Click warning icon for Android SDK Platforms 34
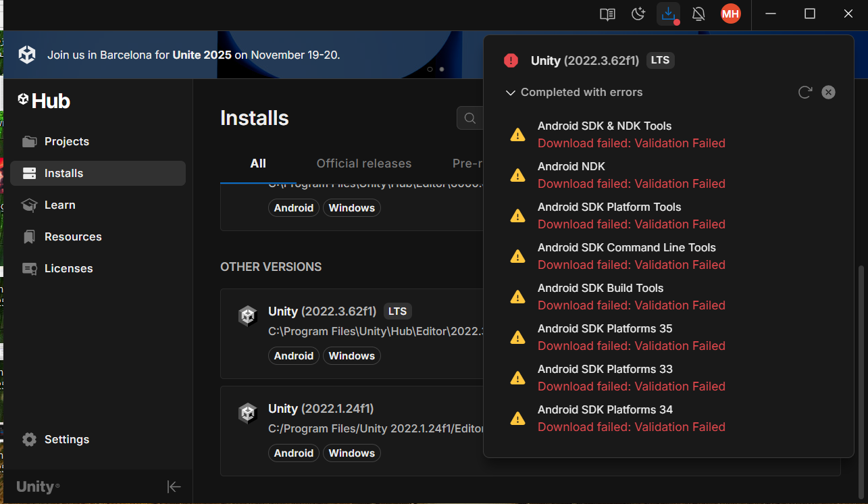This screenshot has height=504, width=868. [x=517, y=418]
